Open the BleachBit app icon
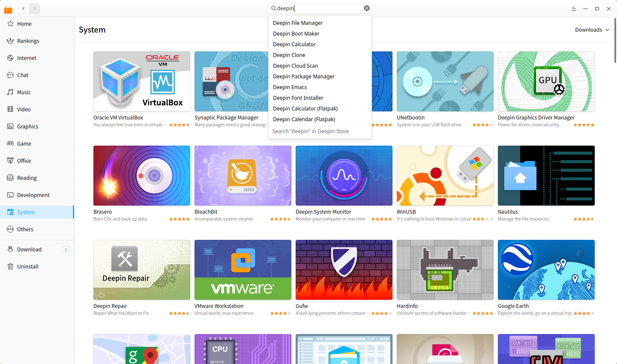 (243, 176)
